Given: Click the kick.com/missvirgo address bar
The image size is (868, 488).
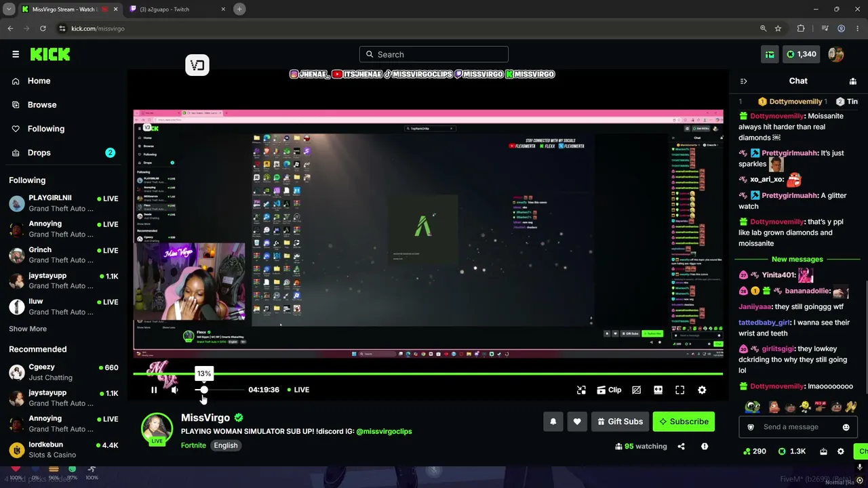Looking at the screenshot, I should (x=407, y=28).
